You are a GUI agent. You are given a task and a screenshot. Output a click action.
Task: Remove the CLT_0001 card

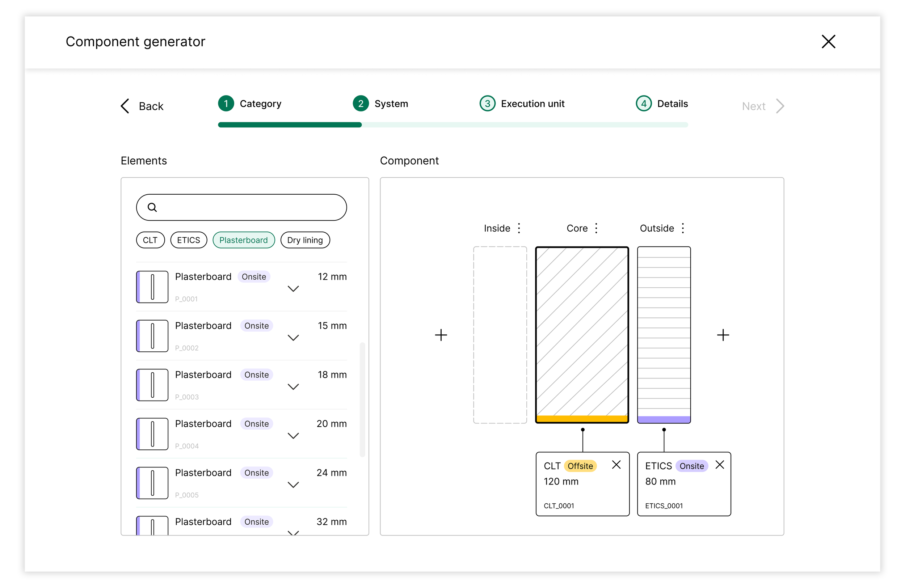[616, 465]
